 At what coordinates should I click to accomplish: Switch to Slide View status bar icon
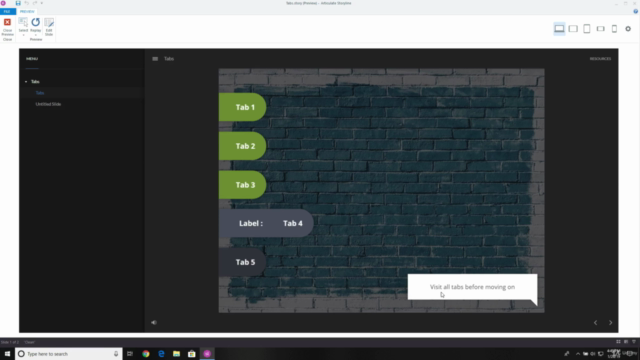click(626, 342)
